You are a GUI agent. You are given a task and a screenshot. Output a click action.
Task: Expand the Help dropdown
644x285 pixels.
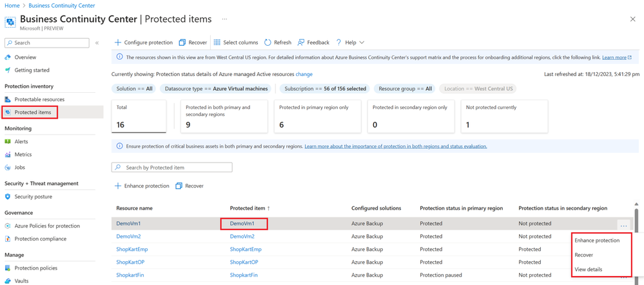[x=350, y=43]
